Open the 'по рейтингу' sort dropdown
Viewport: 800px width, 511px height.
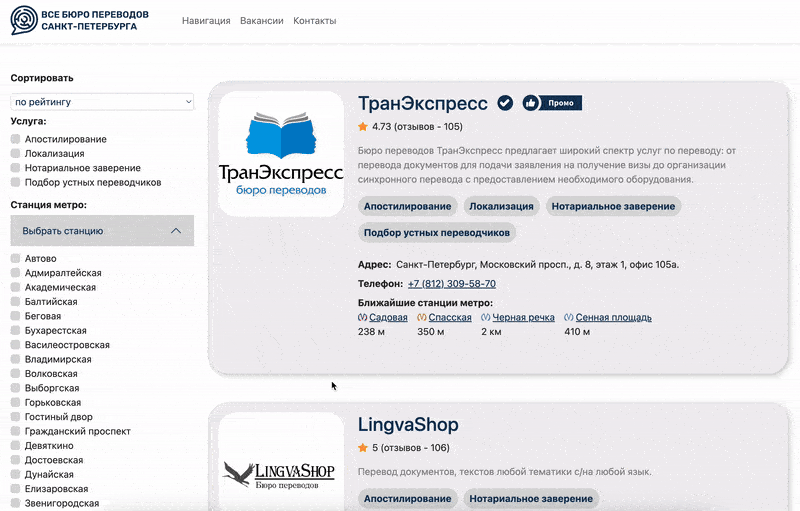[102, 101]
